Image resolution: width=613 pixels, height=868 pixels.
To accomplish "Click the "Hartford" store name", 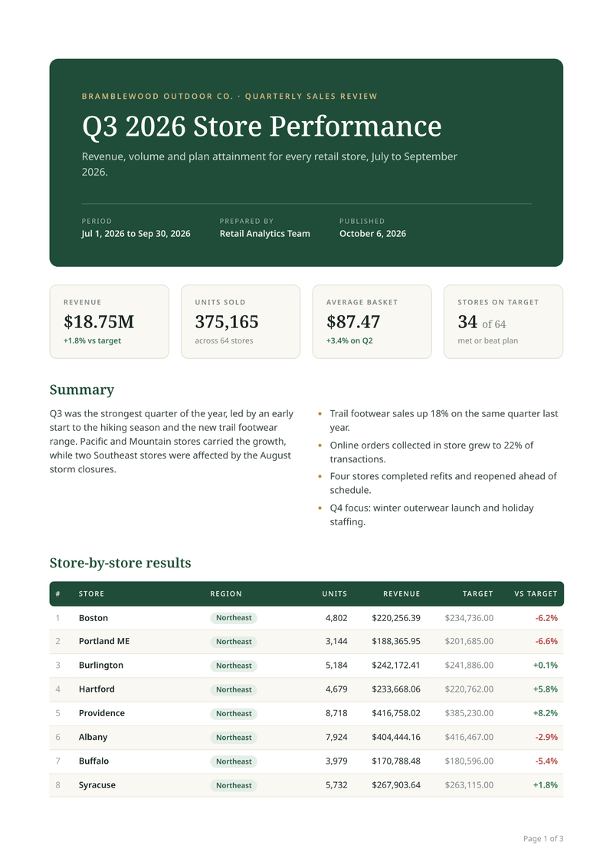I will point(97,689).
